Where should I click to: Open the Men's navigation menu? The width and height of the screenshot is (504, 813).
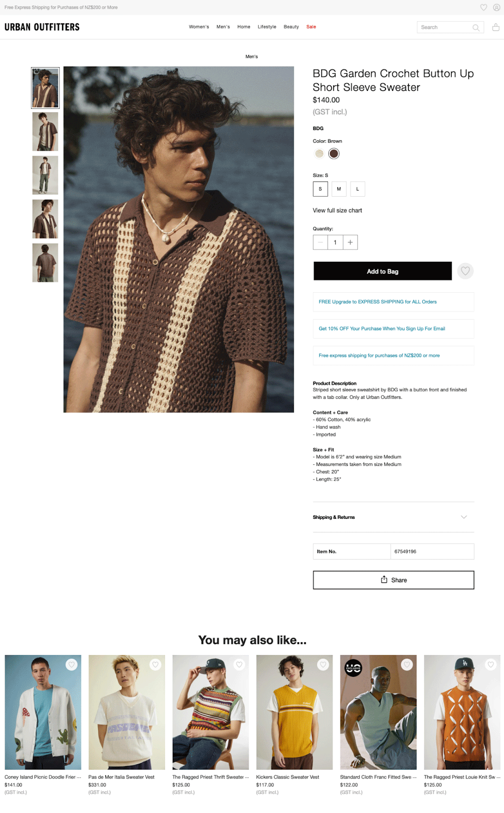[x=223, y=27]
